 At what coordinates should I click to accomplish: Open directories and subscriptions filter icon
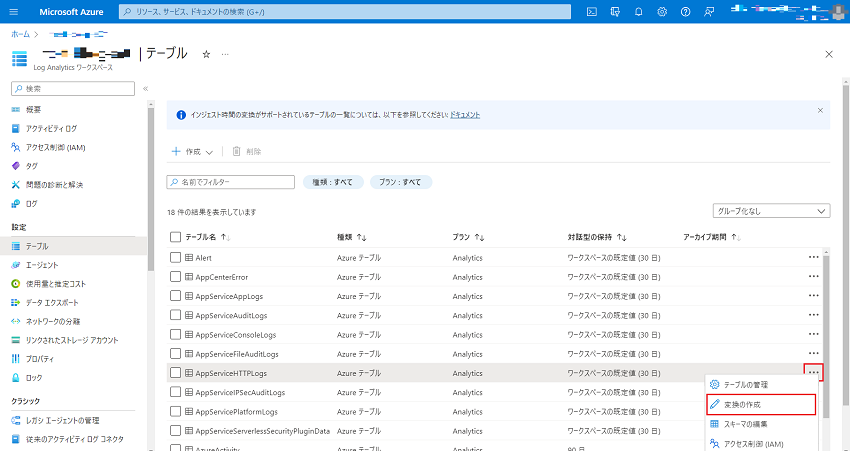(615, 11)
